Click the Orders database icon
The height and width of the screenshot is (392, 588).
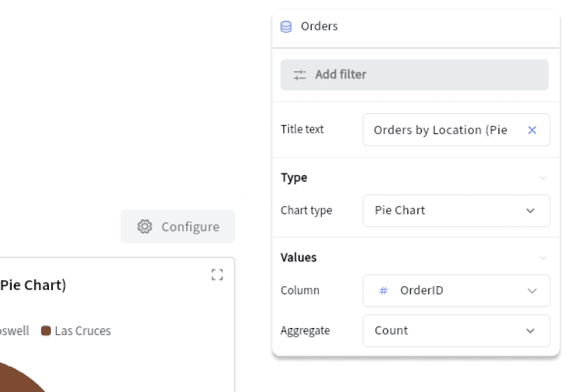286,27
